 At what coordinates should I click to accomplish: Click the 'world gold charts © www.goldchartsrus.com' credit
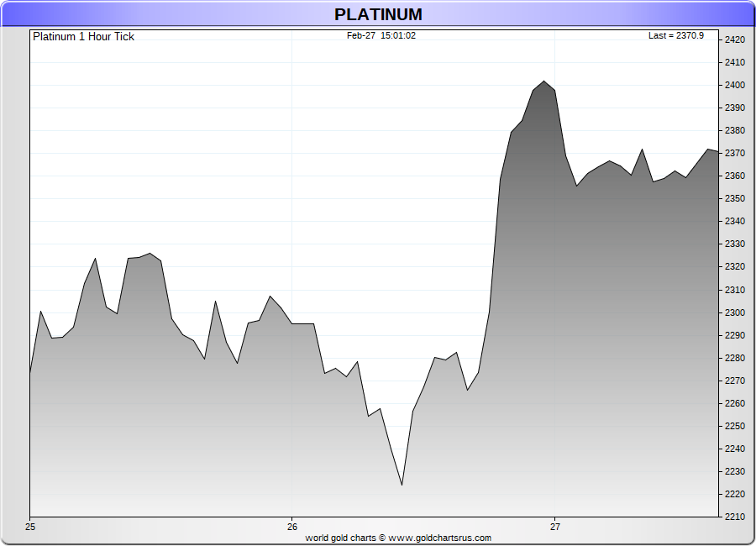pyautogui.click(x=398, y=538)
